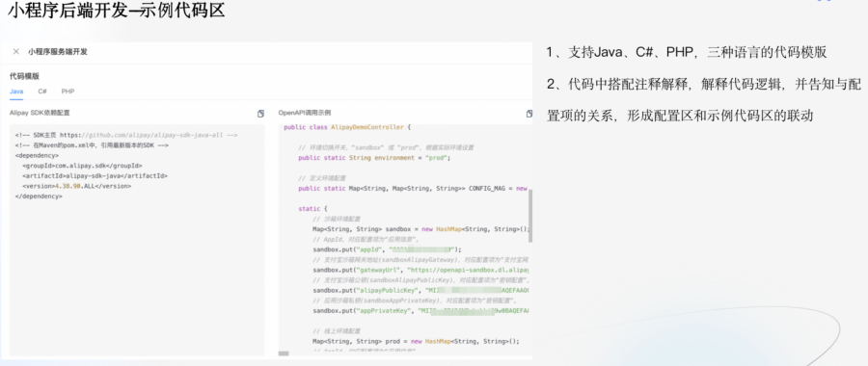Click the sandboxAppPrivateKey comment line
868x366 pixels.
coord(415,301)
